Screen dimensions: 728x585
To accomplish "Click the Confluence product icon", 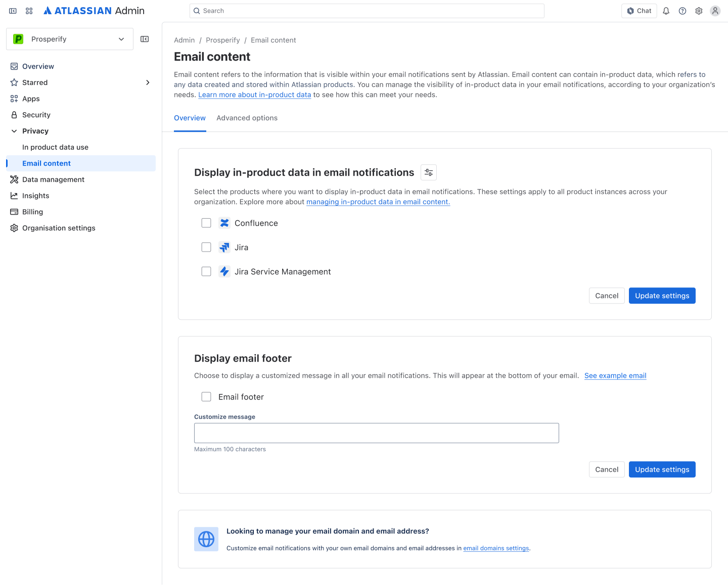I will pyautogui.click(x=224, y=223).
